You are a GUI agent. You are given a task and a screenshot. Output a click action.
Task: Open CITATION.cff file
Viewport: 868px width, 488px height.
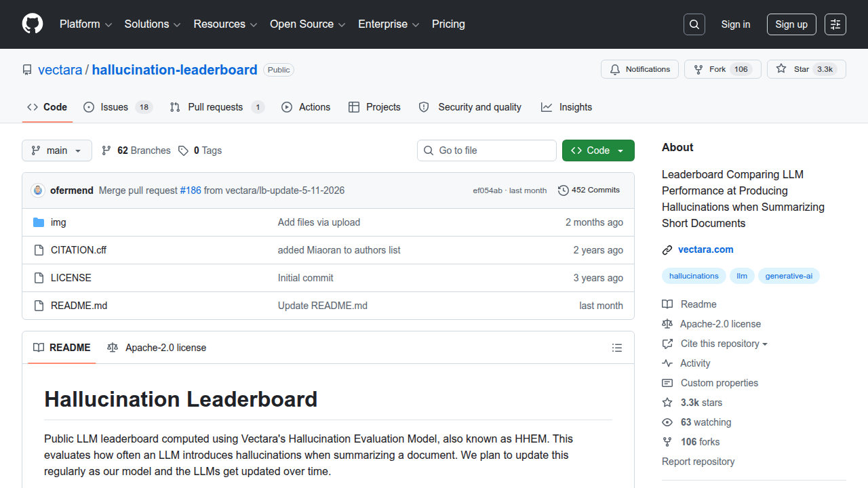click(79, 250)
